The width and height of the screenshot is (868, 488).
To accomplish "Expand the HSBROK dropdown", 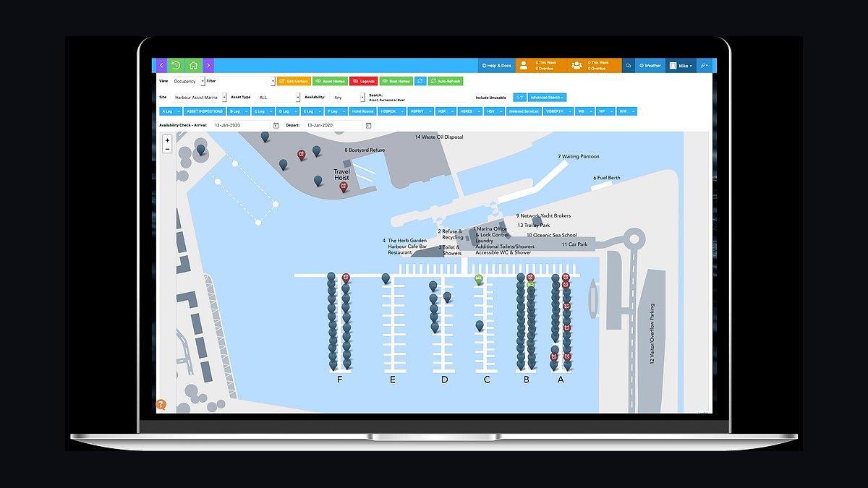I will coord(391,111).
